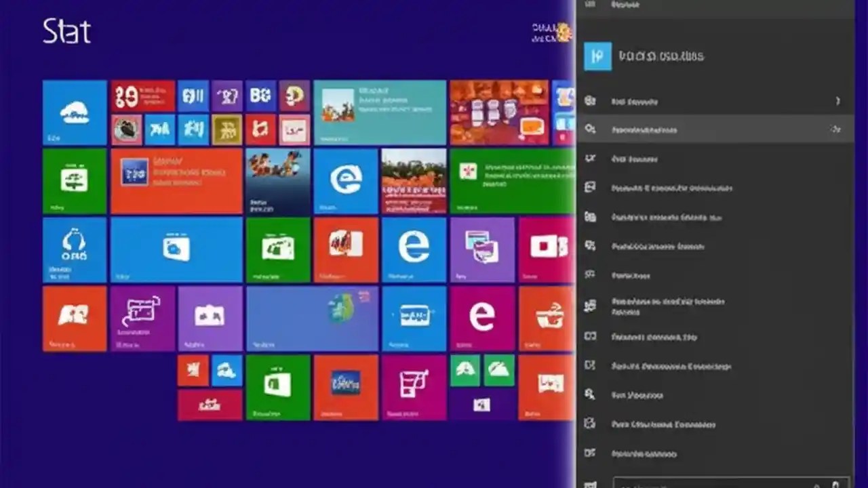The image size is (868, 488).
Task: Open the purple Camera tile
Action: 210,319
